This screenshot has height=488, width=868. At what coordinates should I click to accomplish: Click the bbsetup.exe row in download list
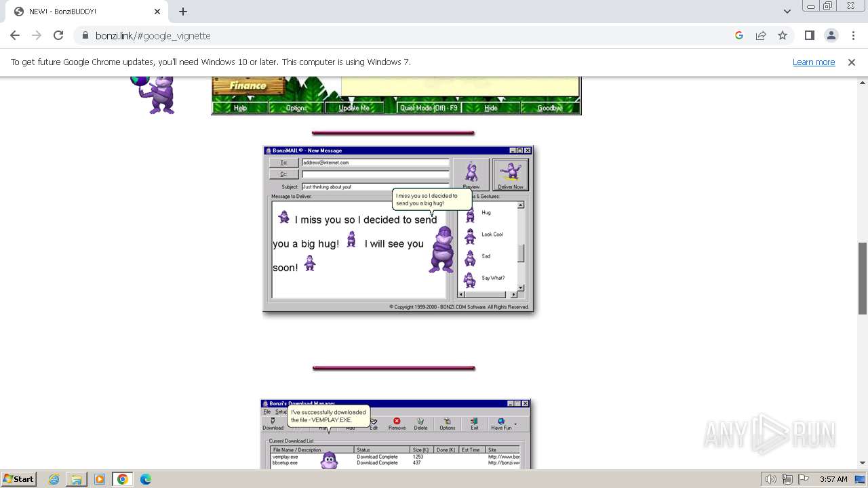coord(395,462)
